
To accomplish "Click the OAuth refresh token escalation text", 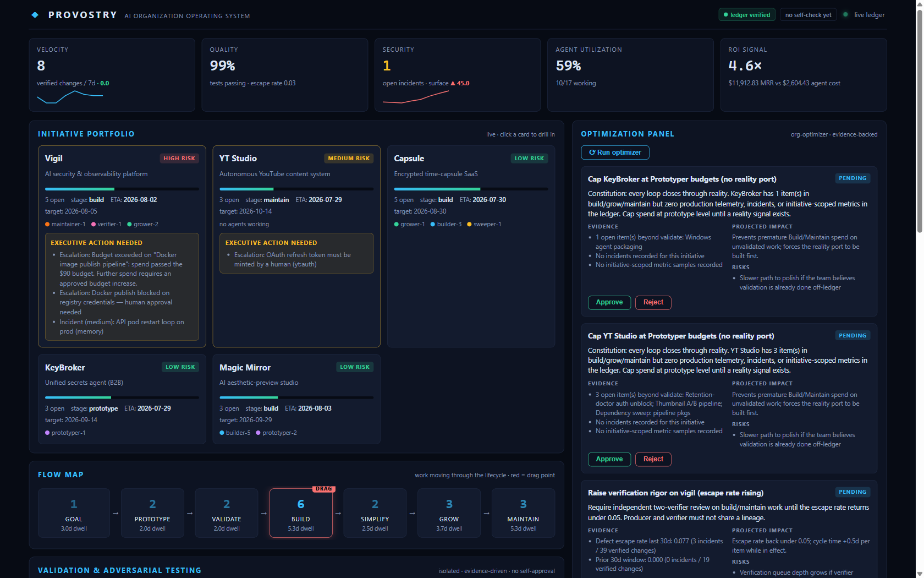I will 292,259.
